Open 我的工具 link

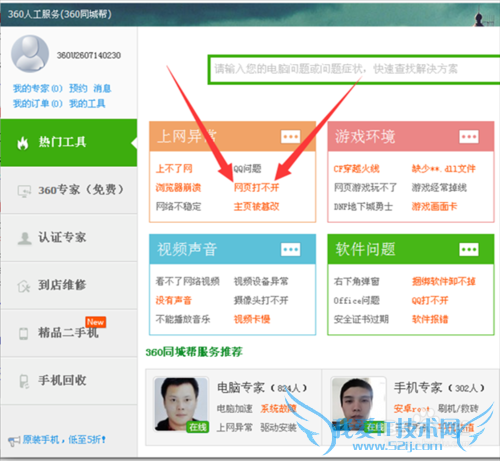point(87,104)
